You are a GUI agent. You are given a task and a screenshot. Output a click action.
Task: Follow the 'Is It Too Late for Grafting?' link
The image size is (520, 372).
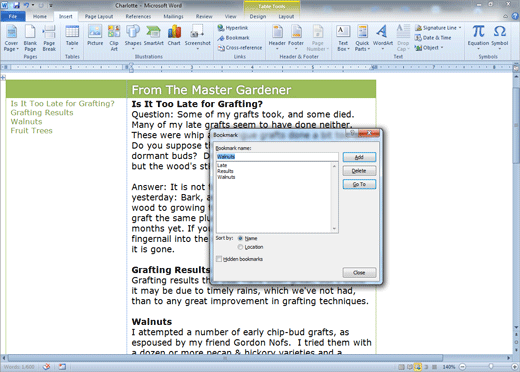pos(62,104)
